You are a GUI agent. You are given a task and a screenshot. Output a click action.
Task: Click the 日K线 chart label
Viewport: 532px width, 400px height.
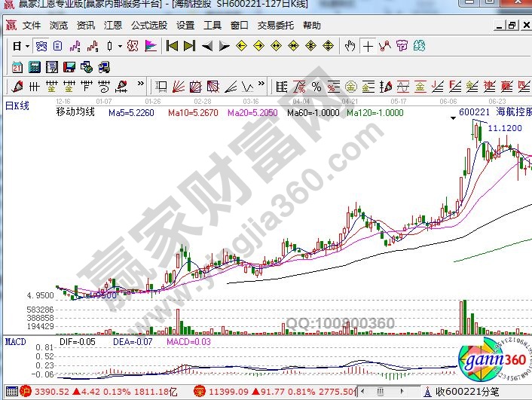[17, 105]
